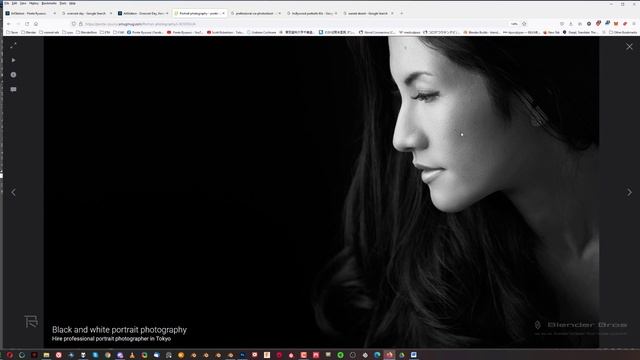Close the 'Portrait photography' tab

coord(223,13)
